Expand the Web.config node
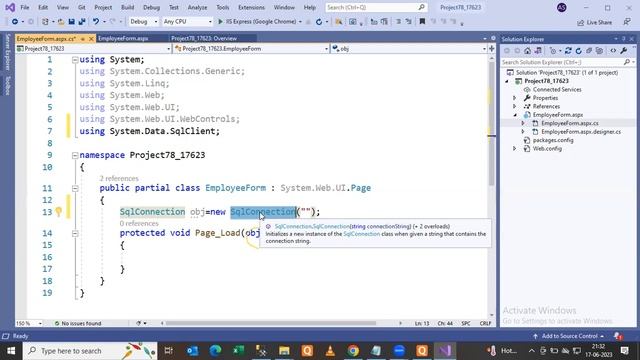Viewport: 640px width, 360px height. click(x=515, y=149)
